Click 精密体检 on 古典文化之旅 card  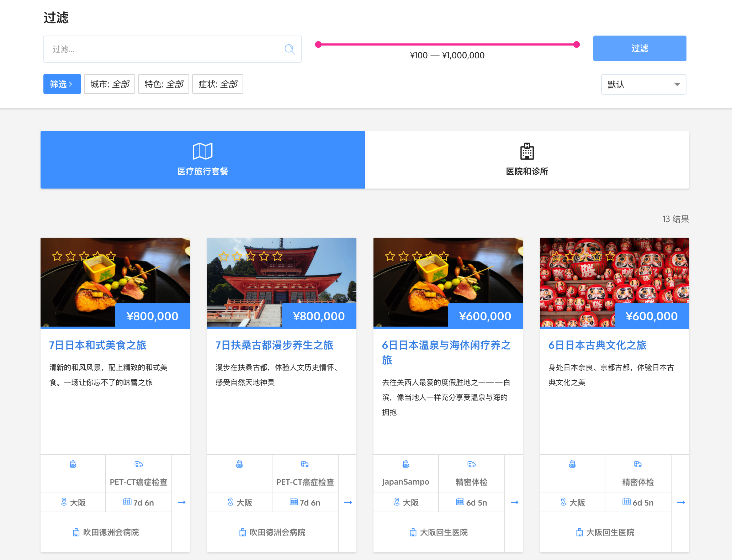tap(638, 482)
